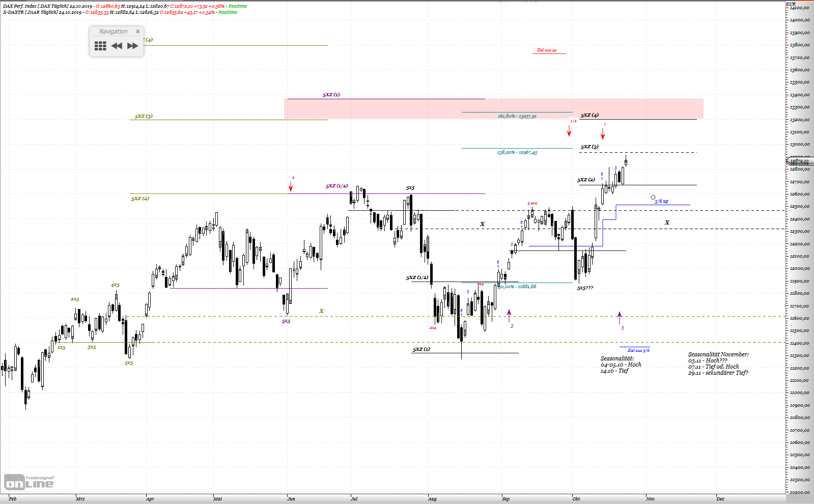Click the 'Dez' date axis label

click(x=720, y=499)
